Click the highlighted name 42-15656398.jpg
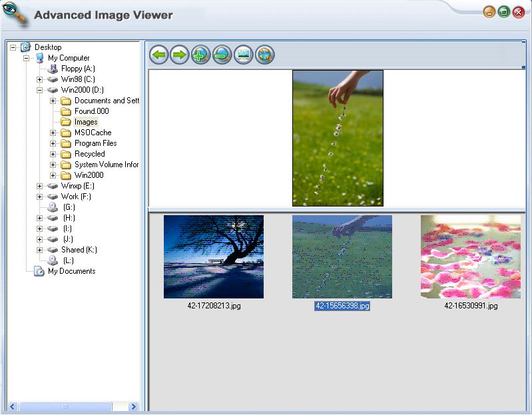This screenshot has width=532, height=415. (x=342, y=306)
